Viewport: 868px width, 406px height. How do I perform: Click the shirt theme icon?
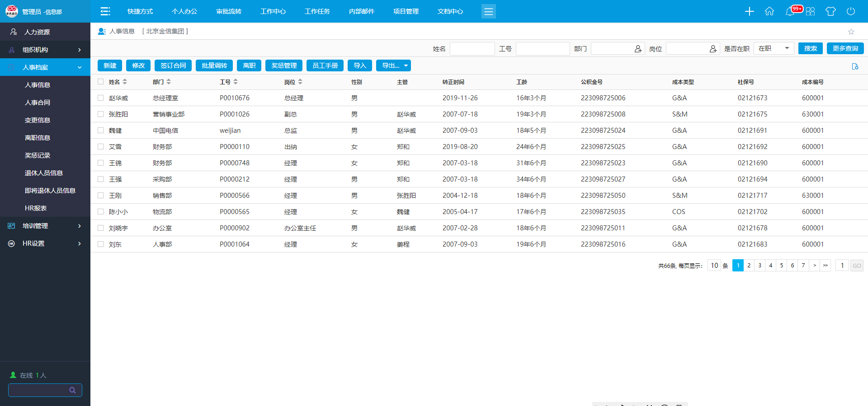830,11
